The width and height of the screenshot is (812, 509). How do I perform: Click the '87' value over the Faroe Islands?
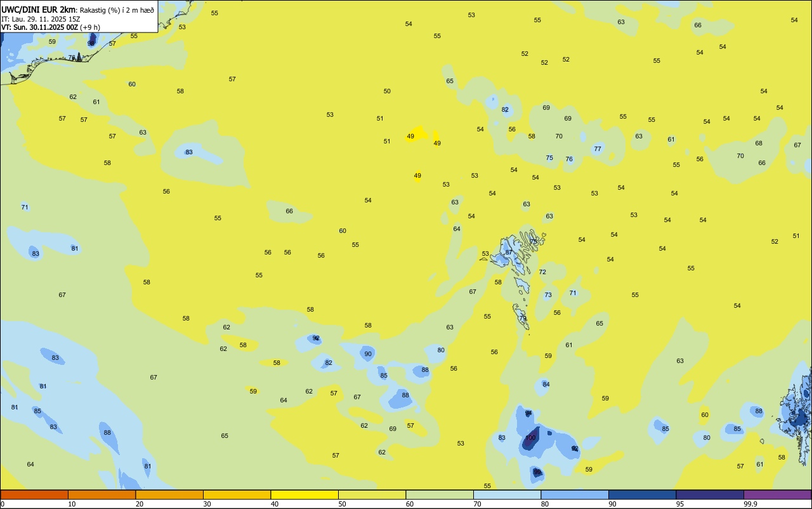point(508,253)
